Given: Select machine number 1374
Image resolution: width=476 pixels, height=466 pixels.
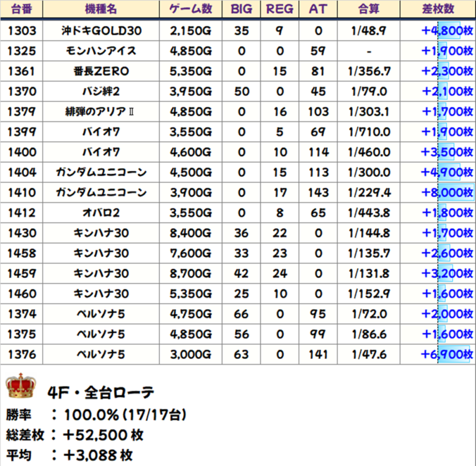Looking at the screenshot, I should pyautogui.click(x=22, y=314).
